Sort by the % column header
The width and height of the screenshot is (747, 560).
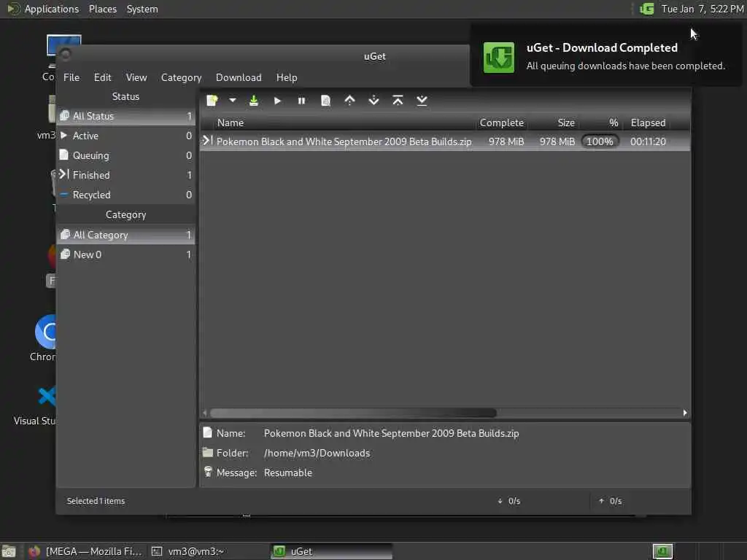(x=601, y=122)
